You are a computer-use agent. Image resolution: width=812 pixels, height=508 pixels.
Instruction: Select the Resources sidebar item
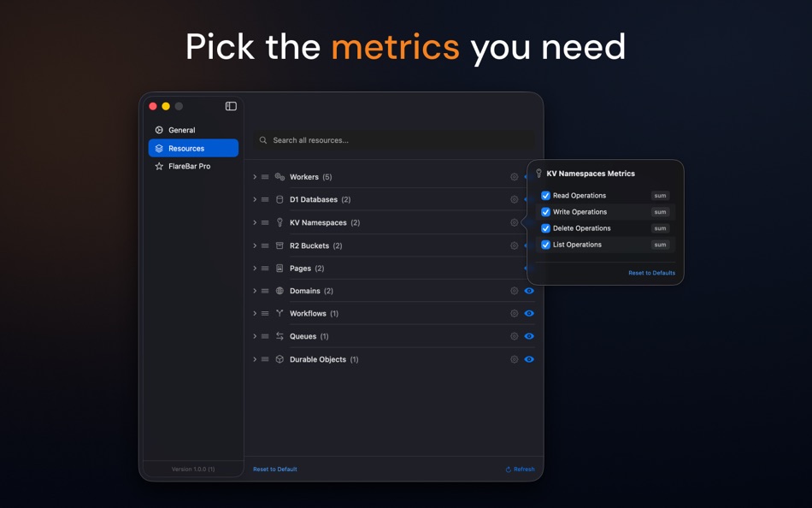[193, 148]
